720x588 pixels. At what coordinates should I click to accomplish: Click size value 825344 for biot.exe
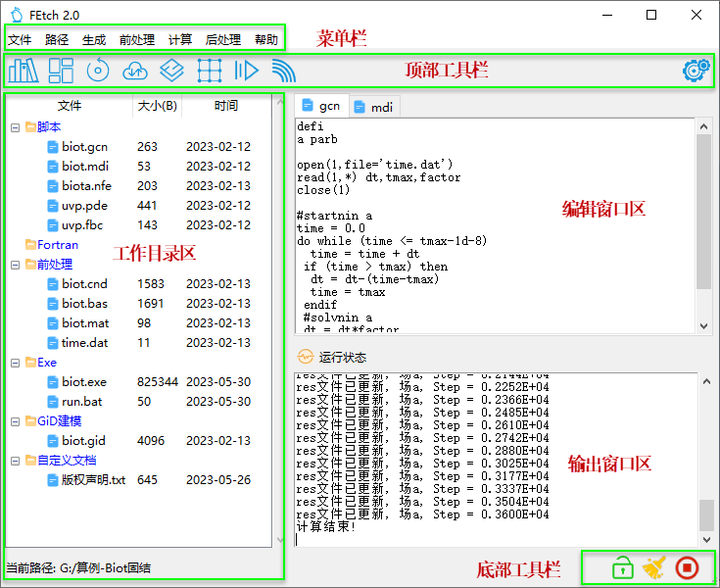tap(158, 382)
